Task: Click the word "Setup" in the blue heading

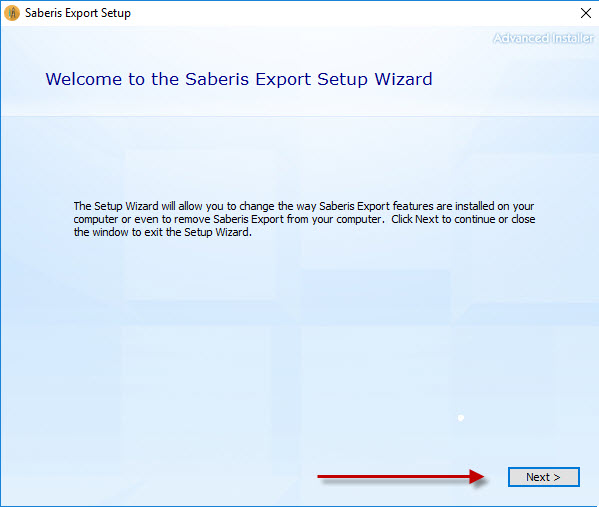Action: [x=342, y=80]
